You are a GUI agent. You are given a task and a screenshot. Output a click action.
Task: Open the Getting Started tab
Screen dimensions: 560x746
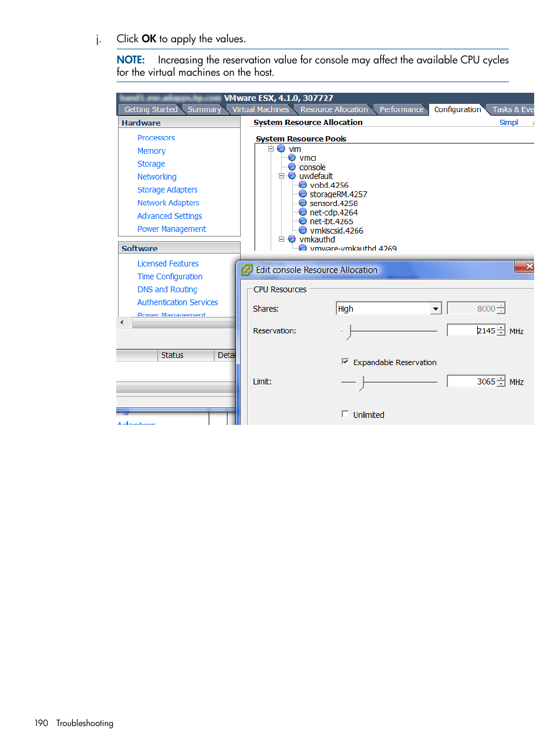click(x=151, y=109)
